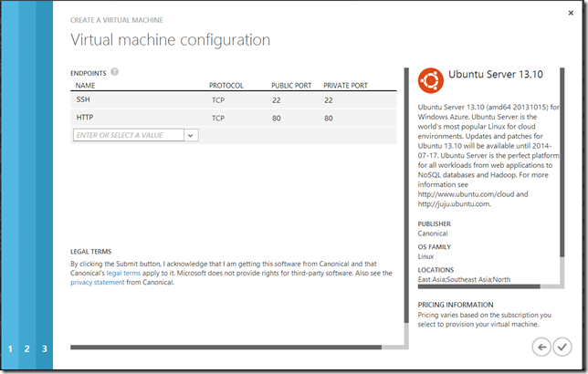
Task: Open the privacy statement link
Action: pyautogui.click(x=97, y=283)
